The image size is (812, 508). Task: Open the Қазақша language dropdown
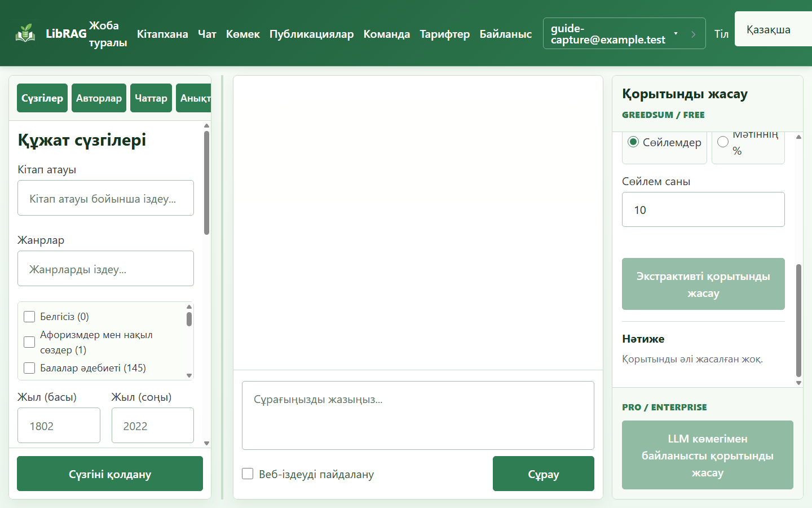(x=773, y=29)
